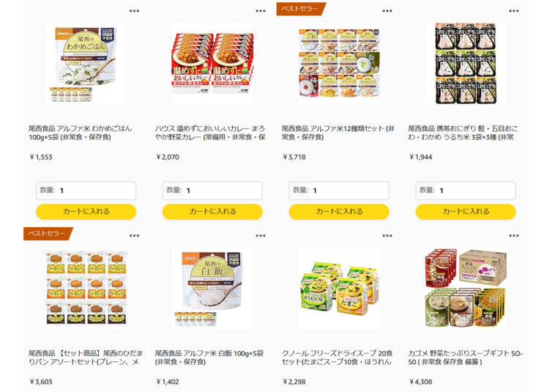Open product title link 尾西食品 アルファ米 白飯
Screen dimensions: 539x392
pos(209,358)
